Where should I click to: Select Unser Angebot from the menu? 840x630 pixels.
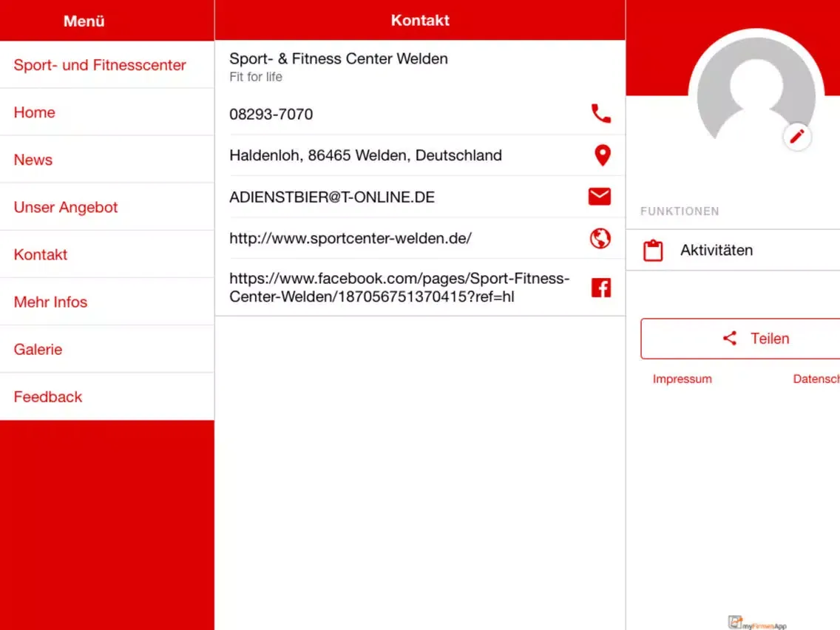[x=107, y=207]
